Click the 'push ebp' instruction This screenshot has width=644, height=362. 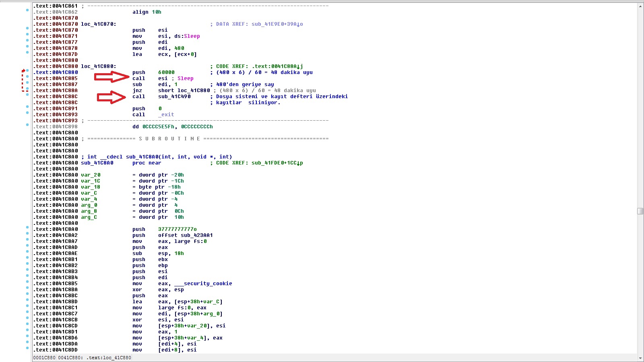[150, 265]
